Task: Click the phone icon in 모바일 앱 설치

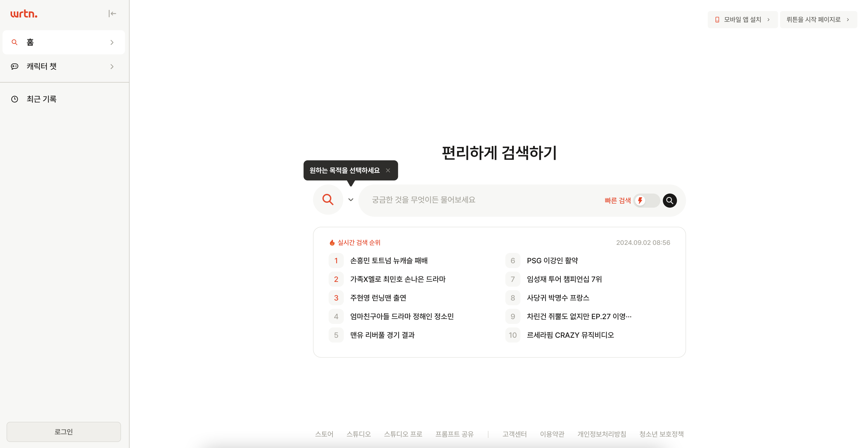Action: click(717, 20)
